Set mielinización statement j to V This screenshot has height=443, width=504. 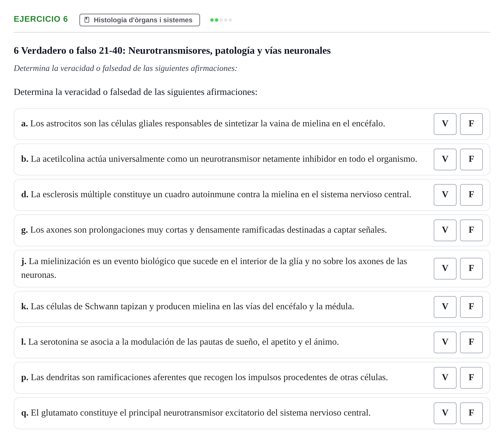click(445, 268)
